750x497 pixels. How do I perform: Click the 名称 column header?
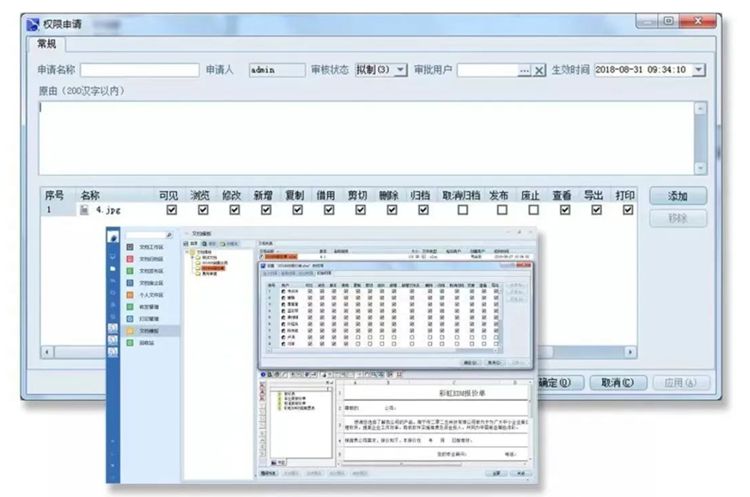coord(90,195)
